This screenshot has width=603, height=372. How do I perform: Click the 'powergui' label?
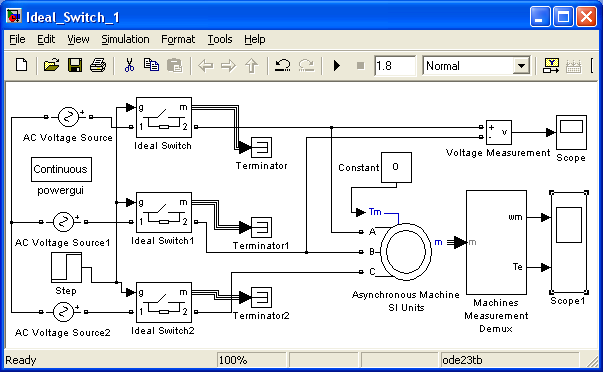coord(60,190)
